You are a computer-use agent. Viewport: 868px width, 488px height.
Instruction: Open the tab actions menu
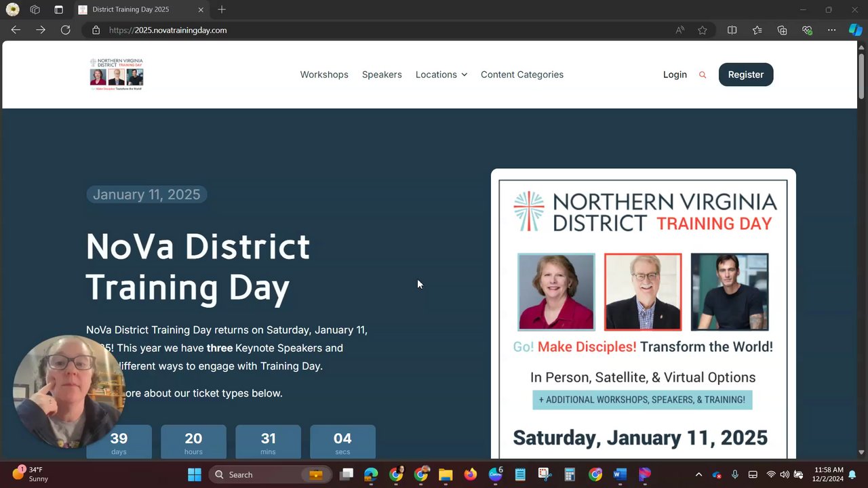58,9
